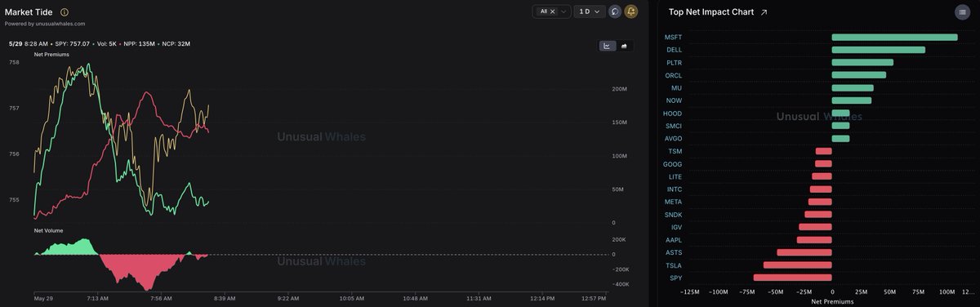Click the red ASTS net premium bar

pos(804,252)
